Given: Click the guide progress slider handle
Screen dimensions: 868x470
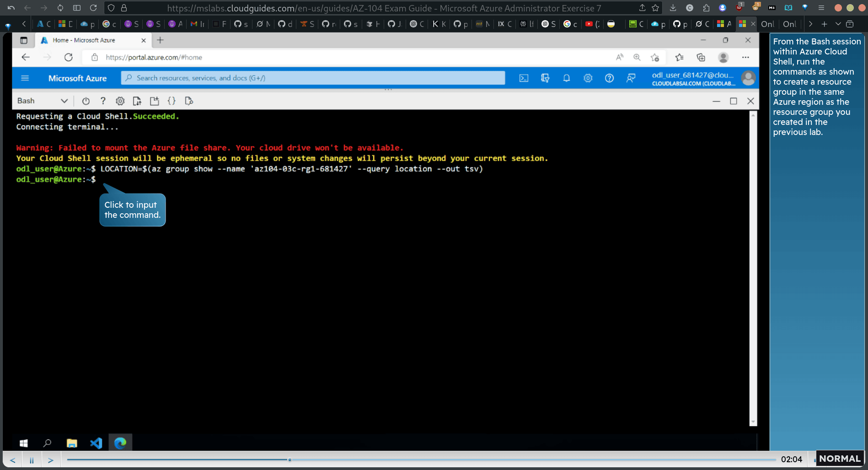Looking at the screenshot, I should pos(289,459).
